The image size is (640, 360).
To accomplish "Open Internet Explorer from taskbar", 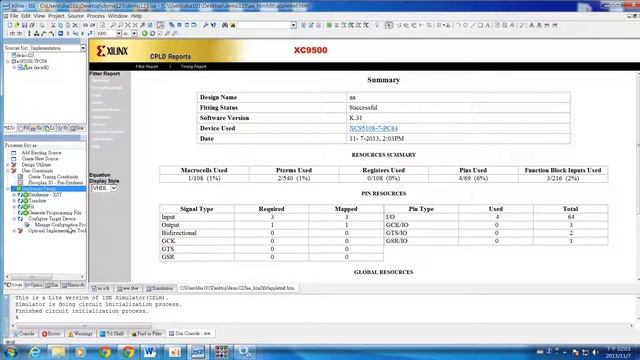I will (x=35, y=352).
